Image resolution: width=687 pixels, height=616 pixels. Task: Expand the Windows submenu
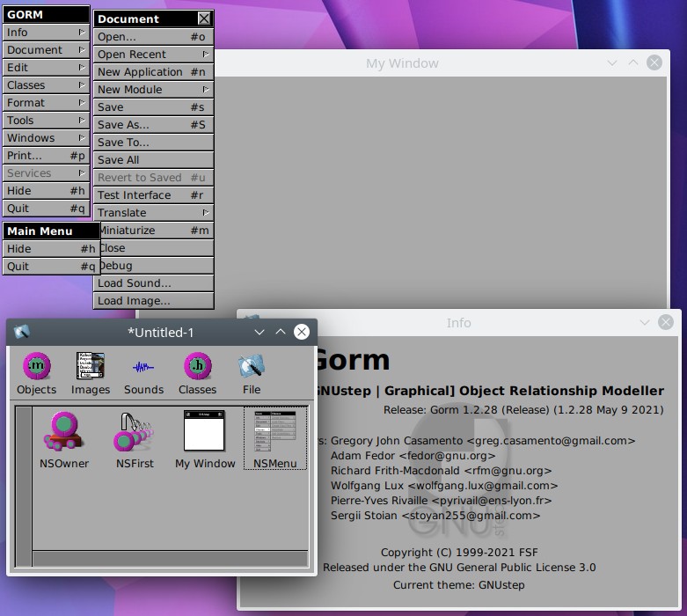click(x=46, y=137)
